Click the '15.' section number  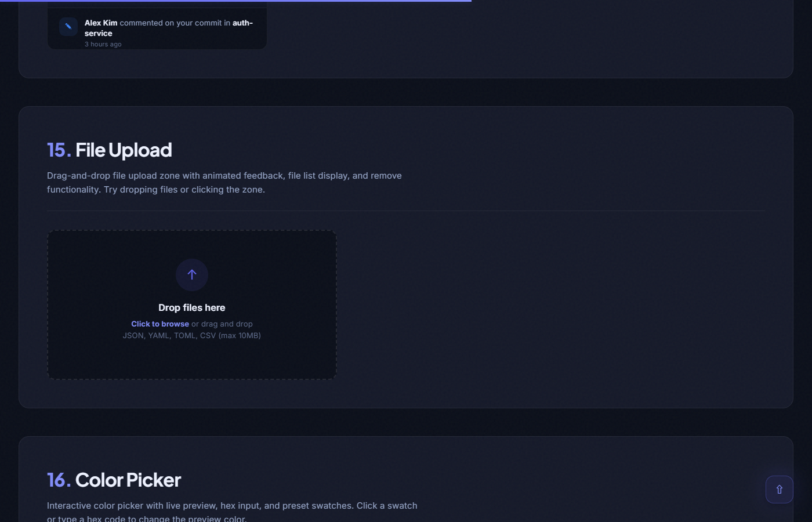pos(59,150)
